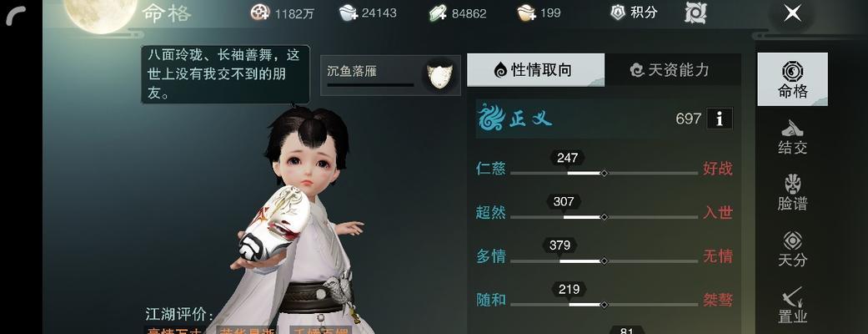The image size is (868, 334).
Task: Add silver ingot currency 24143
Action: [349, 13]
